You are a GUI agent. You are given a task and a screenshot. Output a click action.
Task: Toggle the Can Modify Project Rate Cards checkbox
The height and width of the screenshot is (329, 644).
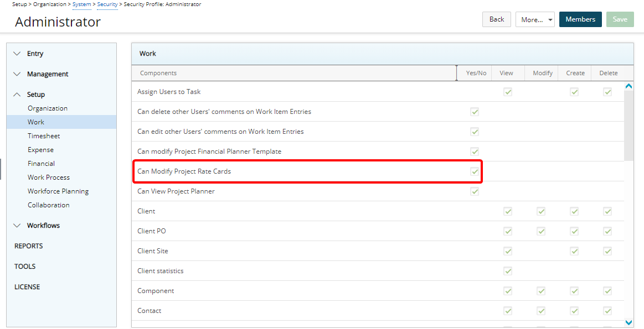point(475,171)
